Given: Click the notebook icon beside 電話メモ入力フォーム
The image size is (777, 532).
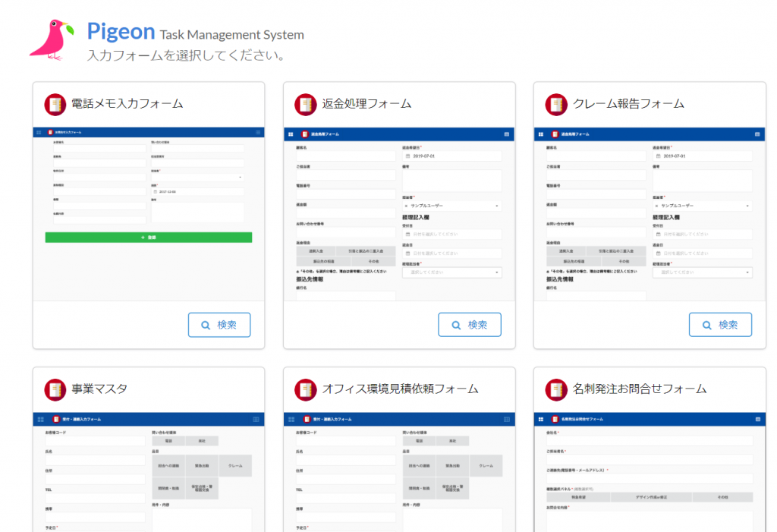Looking at the screenshot, I should click(x=55, y=104).
